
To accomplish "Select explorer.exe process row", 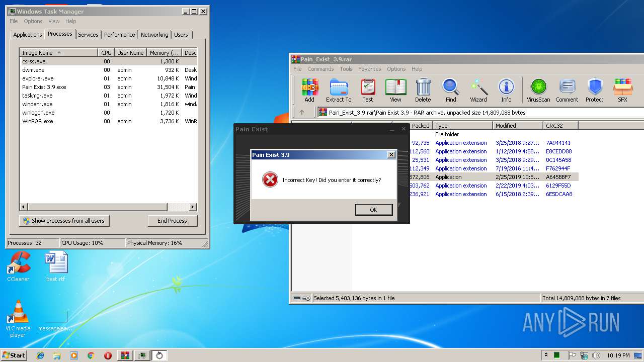I will pyautogui.click(x=108, y=78).
